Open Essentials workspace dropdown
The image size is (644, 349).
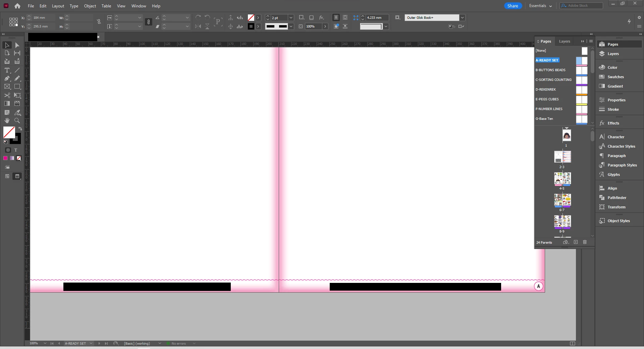tap(540, 6)
